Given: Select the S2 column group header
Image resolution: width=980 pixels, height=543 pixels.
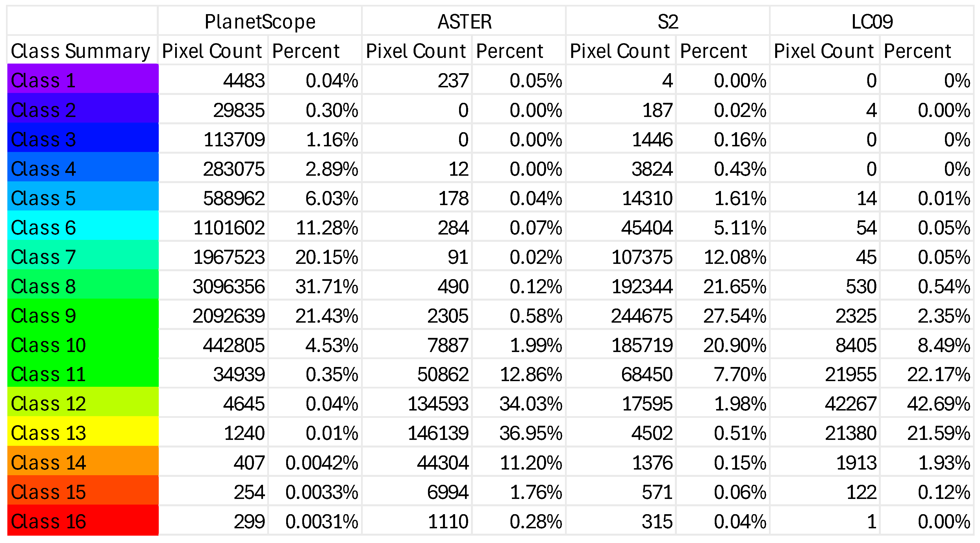Looking at the screenshot, I should click(x=668, y=21).
